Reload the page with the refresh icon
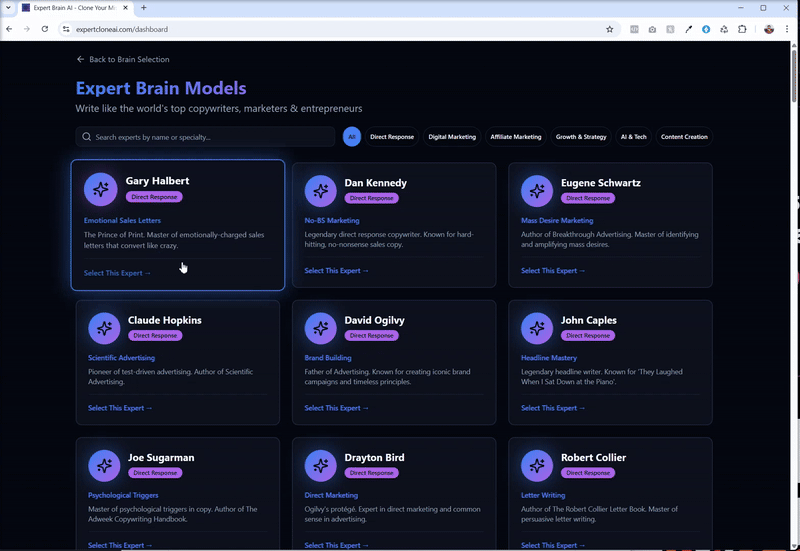 click(x=45, y=29)
